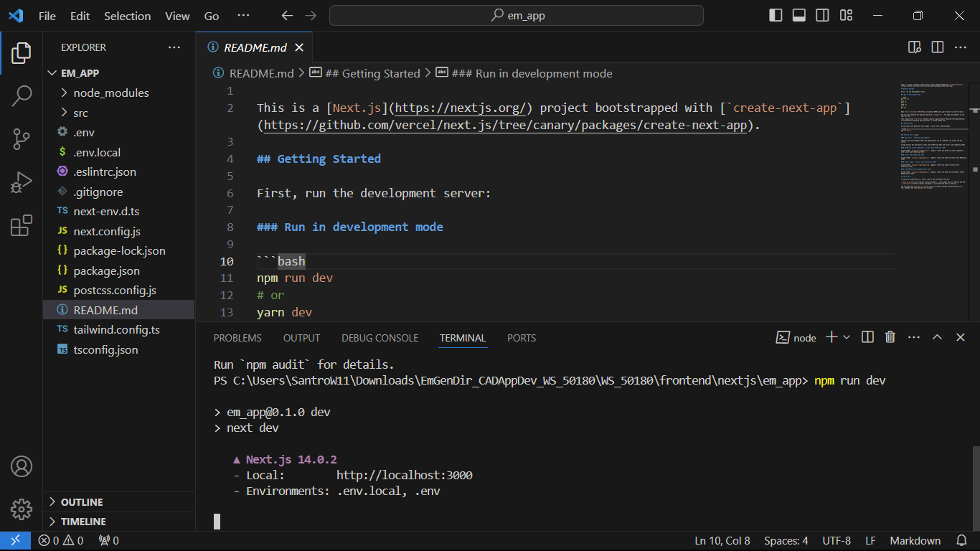This screenshot has height=551, width=980.
Task: Open the Manage gear menu
Action: point(22,509)
